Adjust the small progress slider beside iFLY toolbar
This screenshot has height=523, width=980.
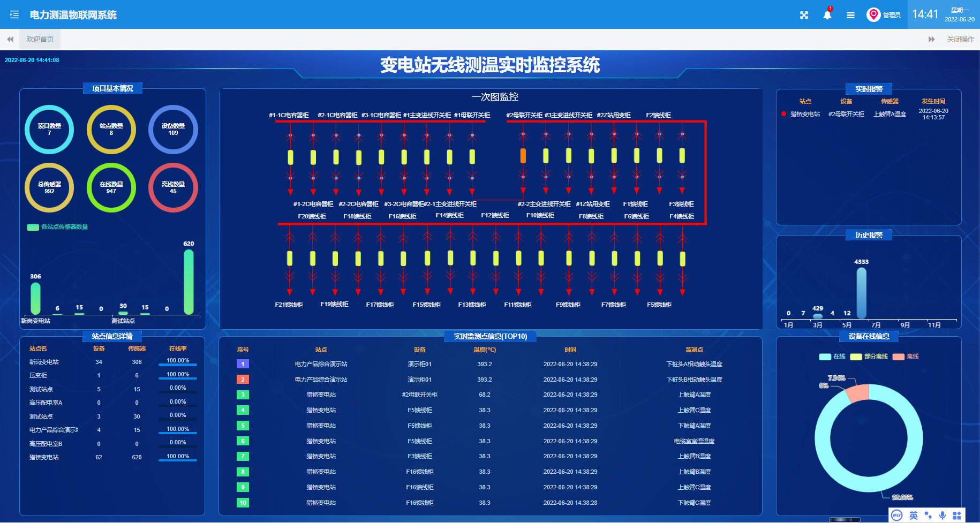click(846, 519)
